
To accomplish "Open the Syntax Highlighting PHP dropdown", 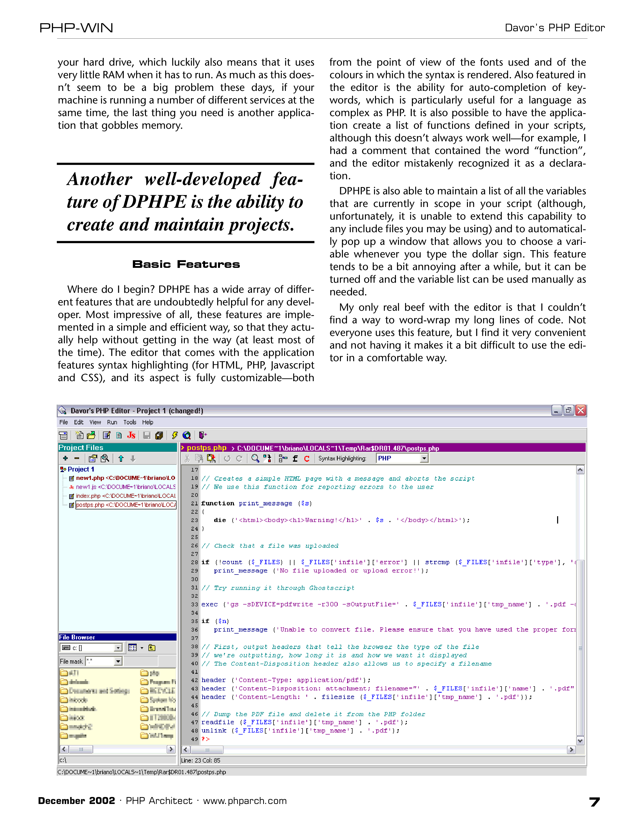I will coord(424,458).
